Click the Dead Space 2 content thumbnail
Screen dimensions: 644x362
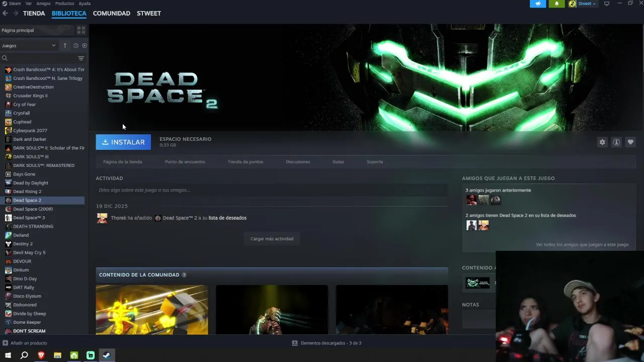coord(477,283)
